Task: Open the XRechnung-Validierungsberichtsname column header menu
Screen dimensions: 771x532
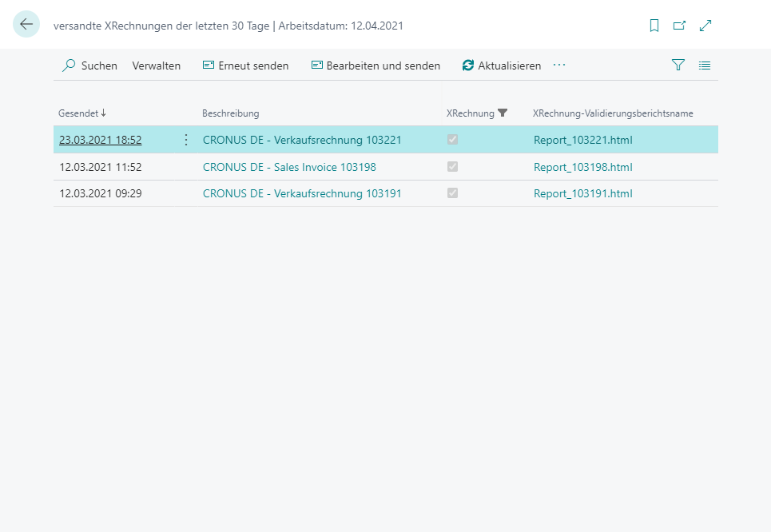Action: [x=613, y=113]
